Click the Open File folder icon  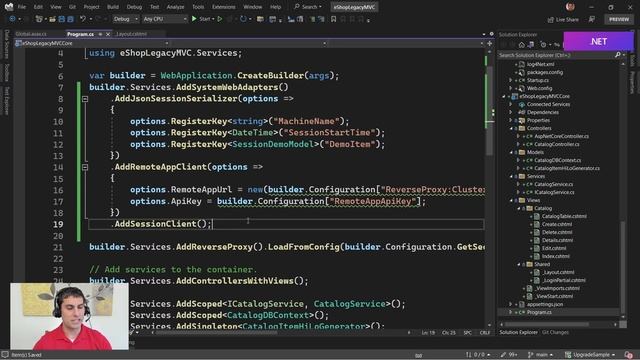(52, 19)
